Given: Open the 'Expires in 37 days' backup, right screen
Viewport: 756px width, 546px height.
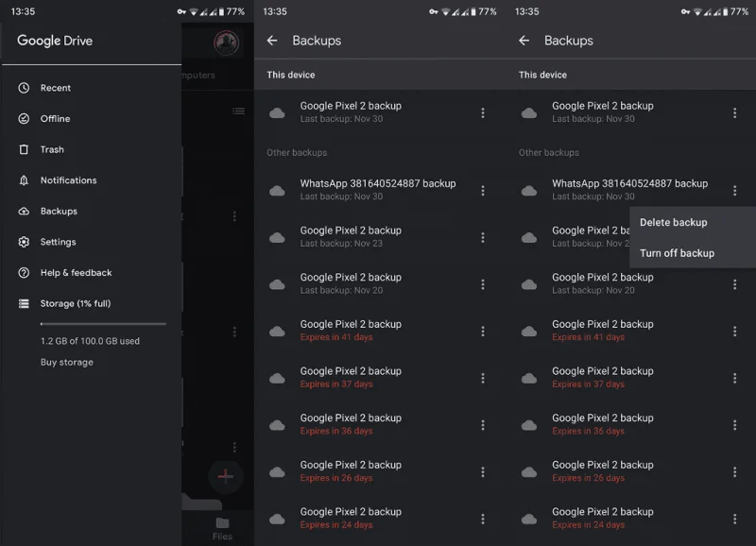Looking at the screenshot, I should [x=631, y=378].
